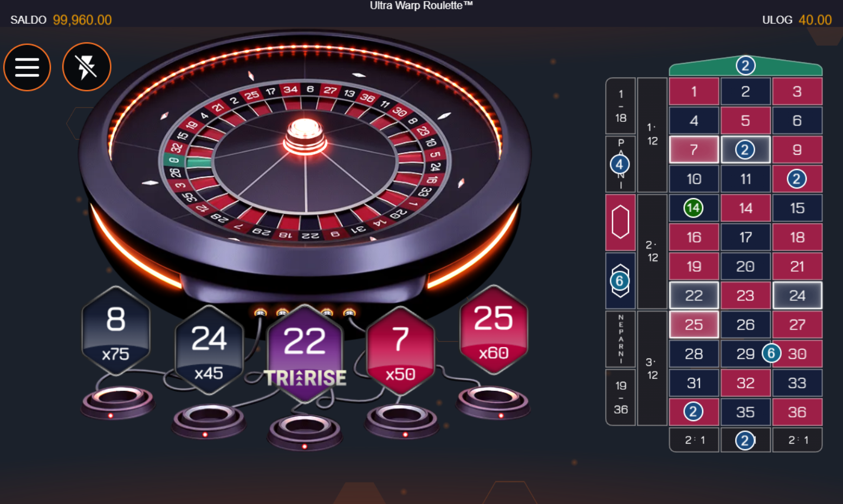Click the dark hexagon black bet
Viewport: 843px width, 504px height.
click(620, 281)
